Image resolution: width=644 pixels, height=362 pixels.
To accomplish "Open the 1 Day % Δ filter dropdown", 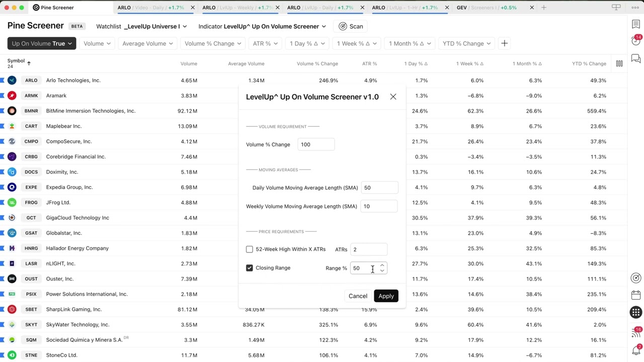I will 307,43.
